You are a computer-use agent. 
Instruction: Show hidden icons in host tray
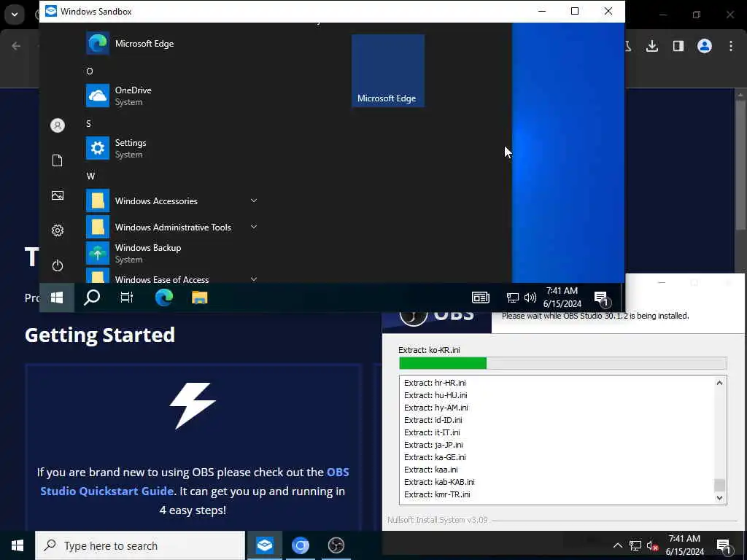coord(617,545)
